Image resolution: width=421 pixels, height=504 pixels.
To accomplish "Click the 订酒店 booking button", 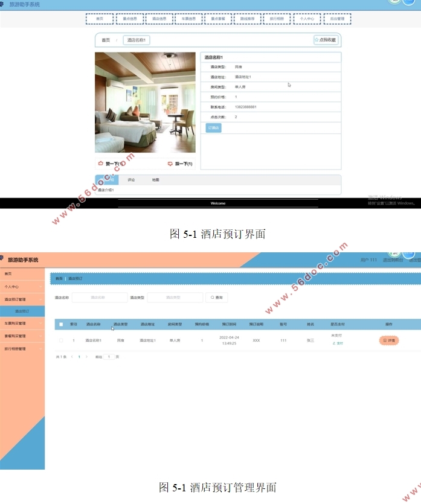I will (214, 128).
